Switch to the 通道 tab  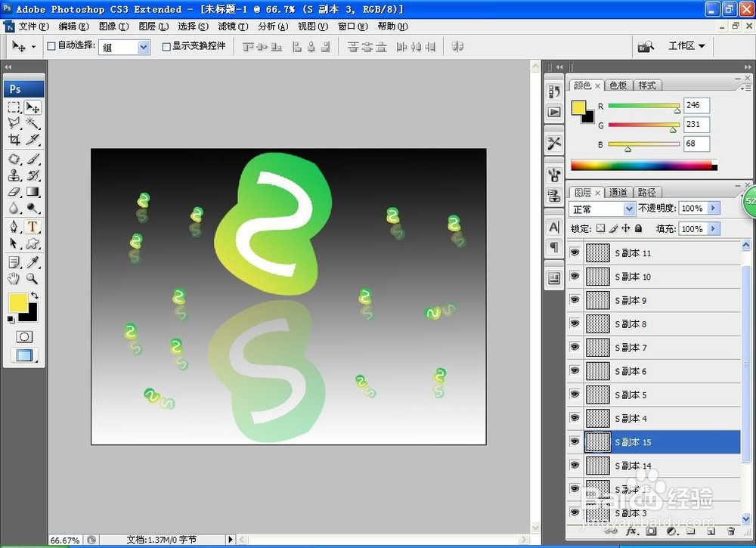pos(618,192)
